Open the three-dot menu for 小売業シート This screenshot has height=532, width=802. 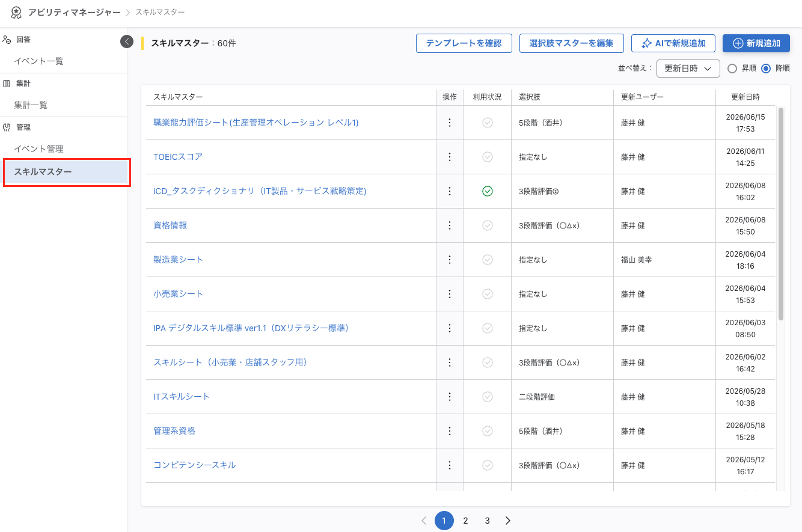click(449, 294)
